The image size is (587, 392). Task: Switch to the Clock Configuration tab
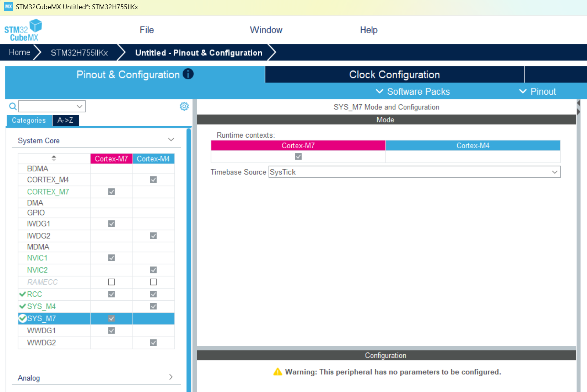pyautogui.click(x=395, y=75)
